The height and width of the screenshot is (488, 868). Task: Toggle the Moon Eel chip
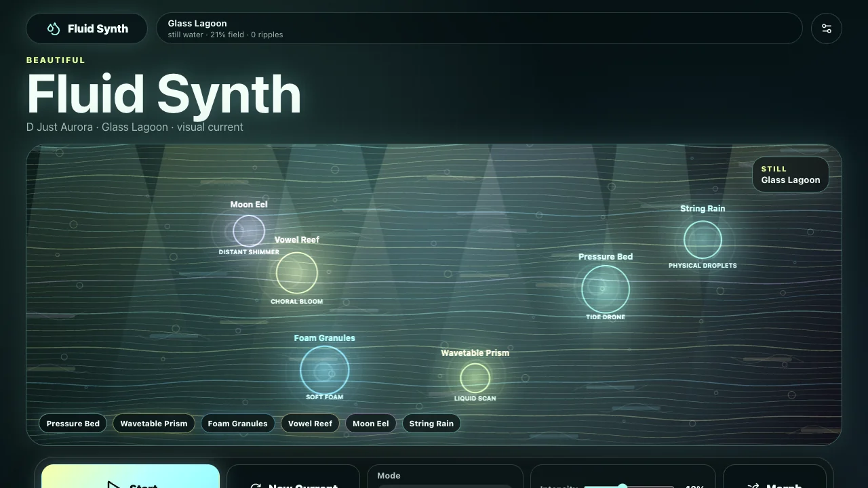(370, 424)
